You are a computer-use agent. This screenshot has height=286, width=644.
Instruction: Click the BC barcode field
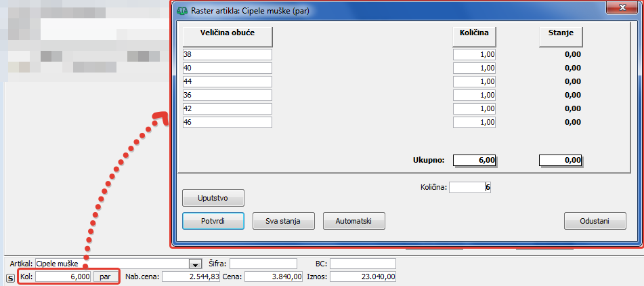(362, 263)
